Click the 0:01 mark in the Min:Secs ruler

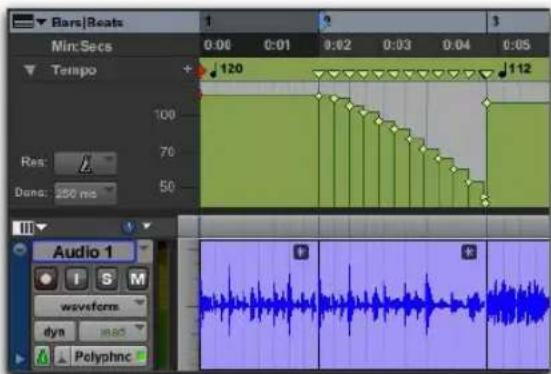click(x=277, y=45)
